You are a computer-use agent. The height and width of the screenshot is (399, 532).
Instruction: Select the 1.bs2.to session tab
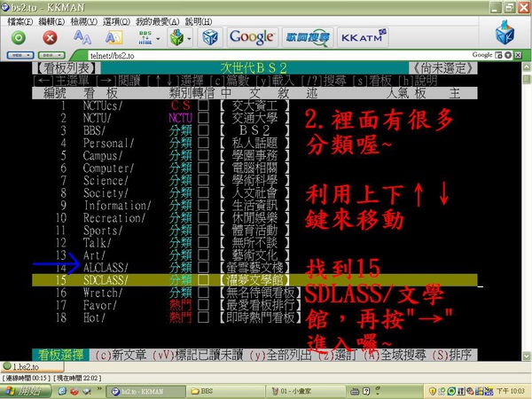[32, 366]
